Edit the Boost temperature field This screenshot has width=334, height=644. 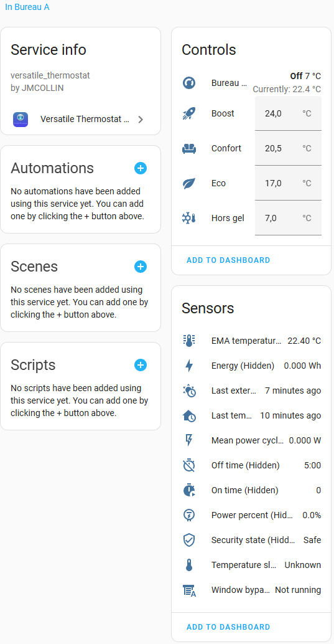288,114
